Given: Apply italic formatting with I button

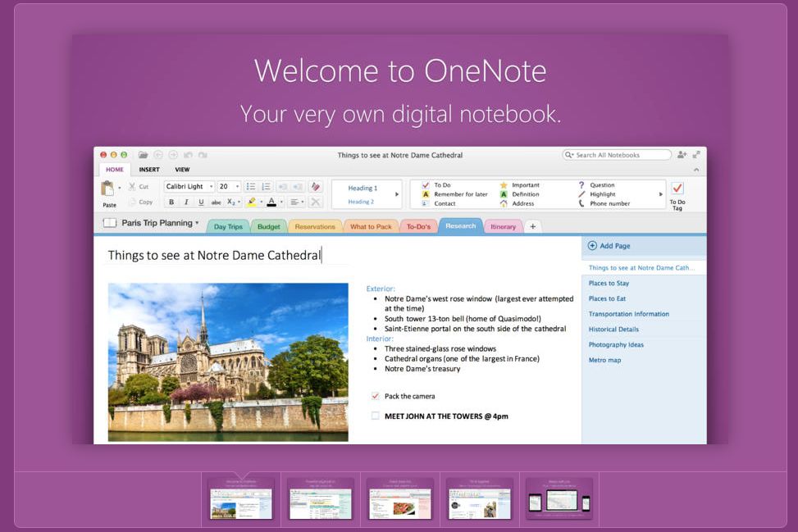Looking at the screenshot, I should 186,202.
